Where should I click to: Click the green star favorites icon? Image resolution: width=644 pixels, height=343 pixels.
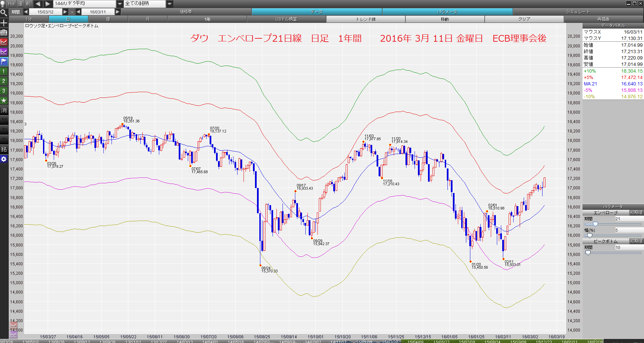(x=4, y=101)
